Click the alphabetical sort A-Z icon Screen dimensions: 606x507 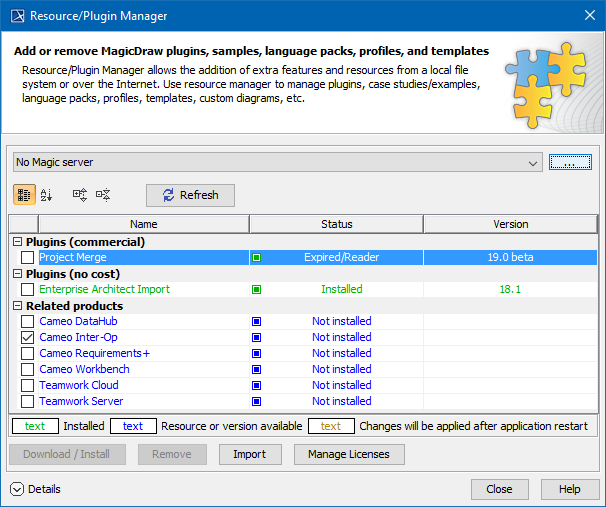click(46, 194)
